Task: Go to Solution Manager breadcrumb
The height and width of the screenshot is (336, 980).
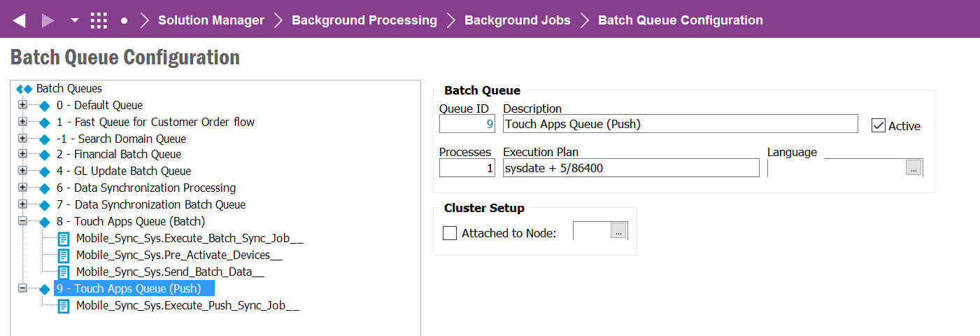Action: [x=211, y=20]
